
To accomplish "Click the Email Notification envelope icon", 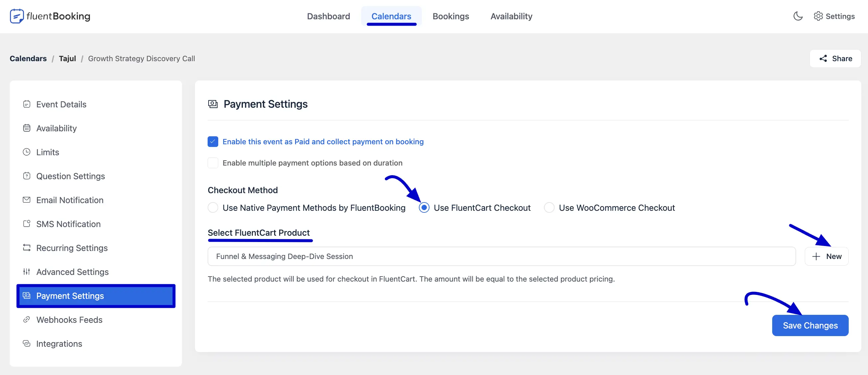I will 27,200.
